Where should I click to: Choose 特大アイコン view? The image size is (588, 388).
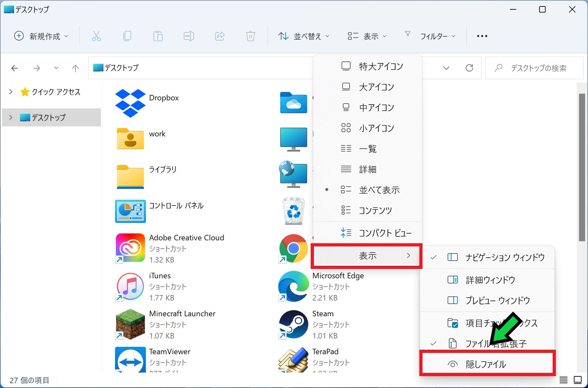pyautogui.click(x=367, y=66)
